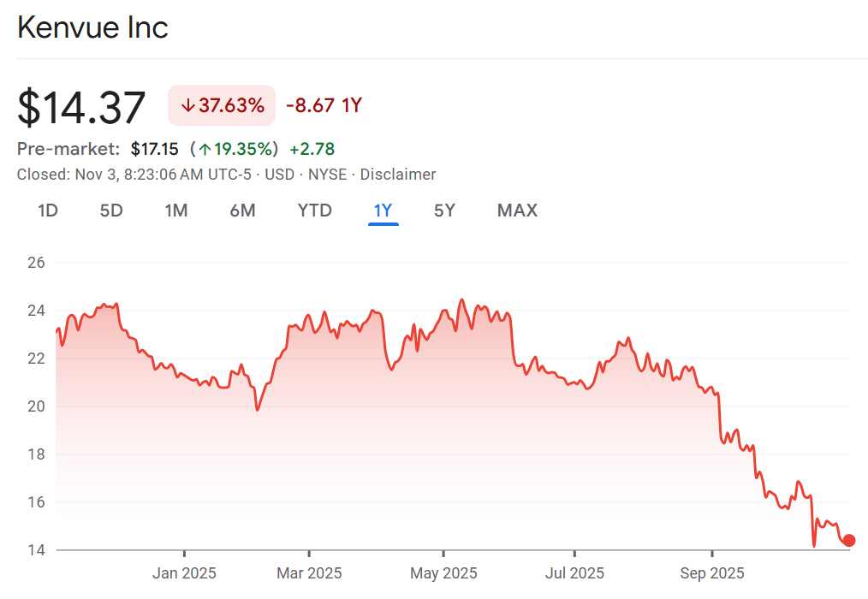This screenshot has height=599, width=868.
Task: Open the Disclaimer link
Action: pos(397,175)
